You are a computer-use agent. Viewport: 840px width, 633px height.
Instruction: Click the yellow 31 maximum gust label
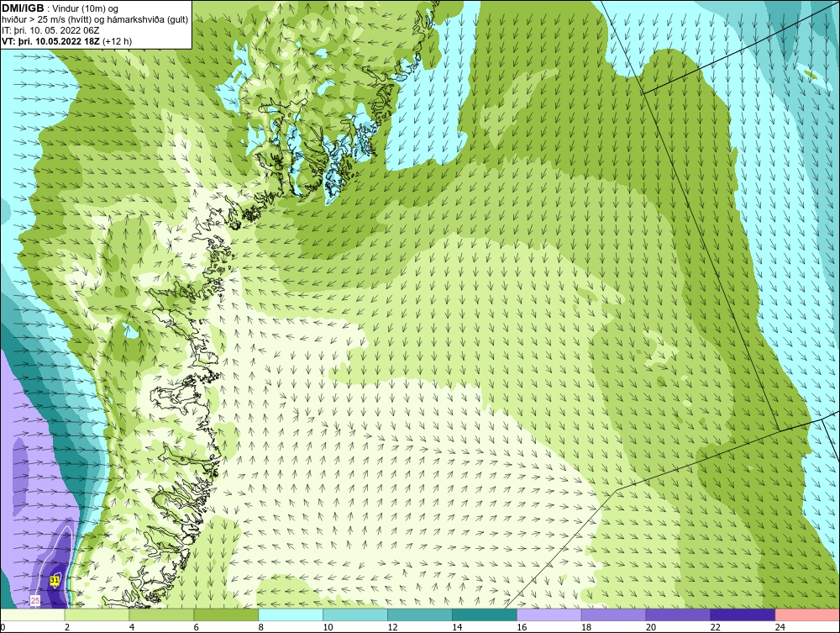(54, 581)
